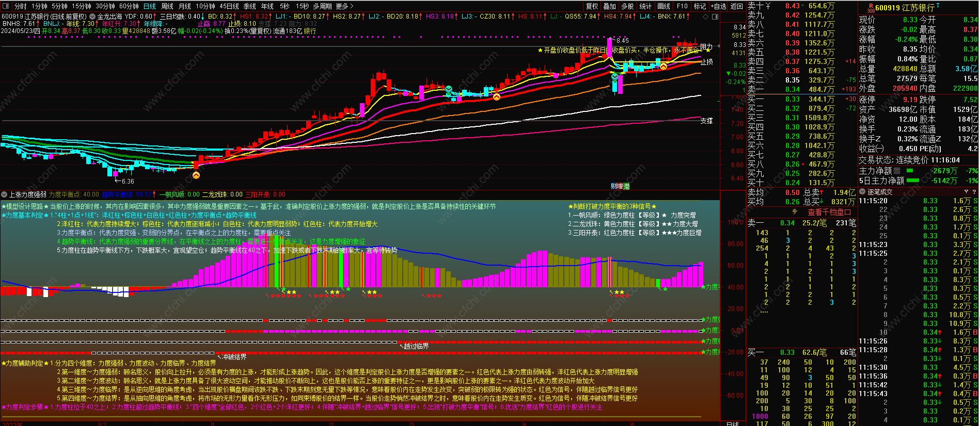Expand the 逐笔成交 panel dropdown
This screenshot has height=426, width=980.
pos(862,192)
